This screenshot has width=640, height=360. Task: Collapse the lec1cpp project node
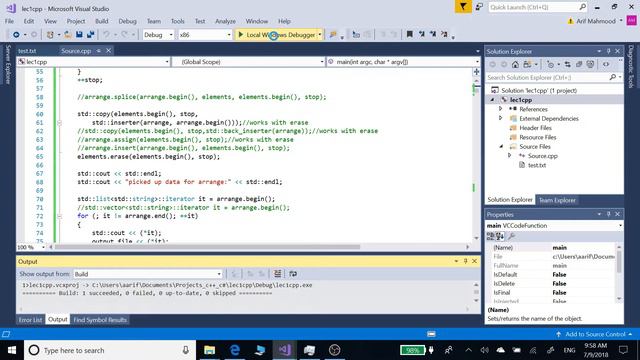click(492, 100)
